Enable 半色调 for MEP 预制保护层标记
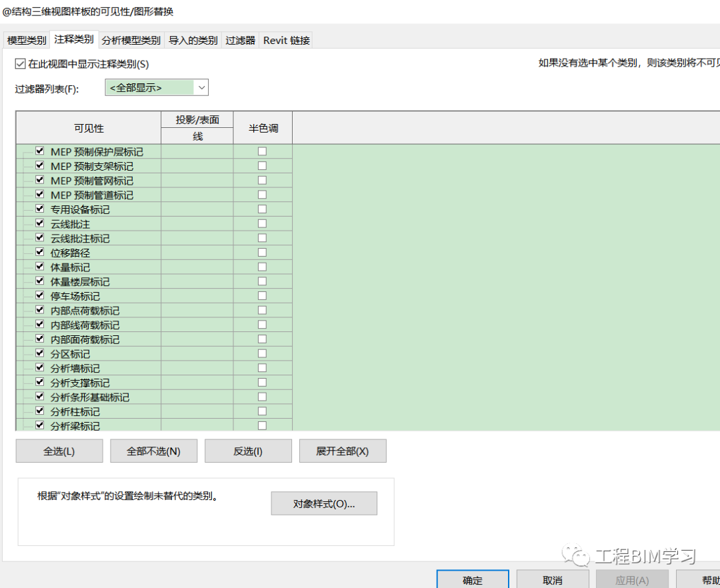Viewport: 720px width, 588px height. [262, 151]
